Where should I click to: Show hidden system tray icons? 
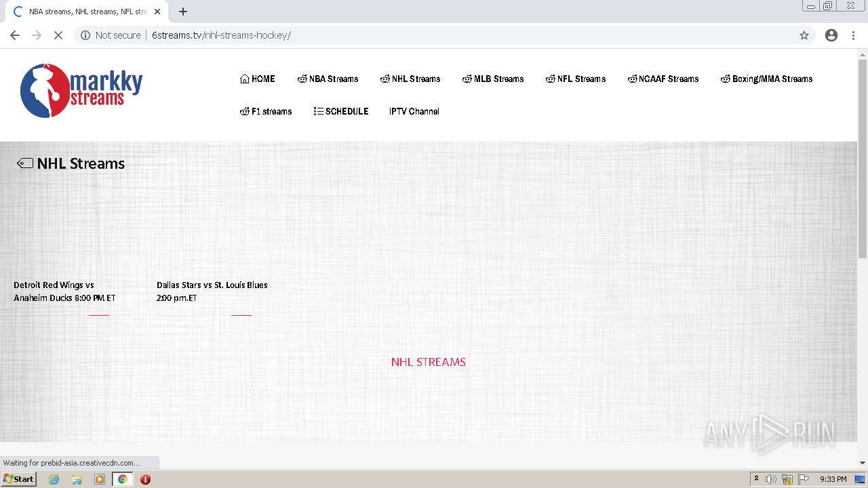[x=756, y=479]
